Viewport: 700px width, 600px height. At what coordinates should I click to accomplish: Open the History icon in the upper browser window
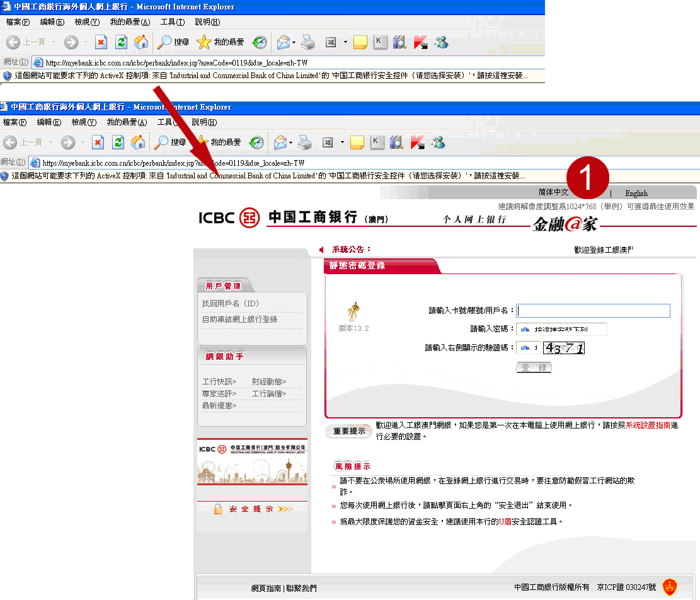point(260,42)
